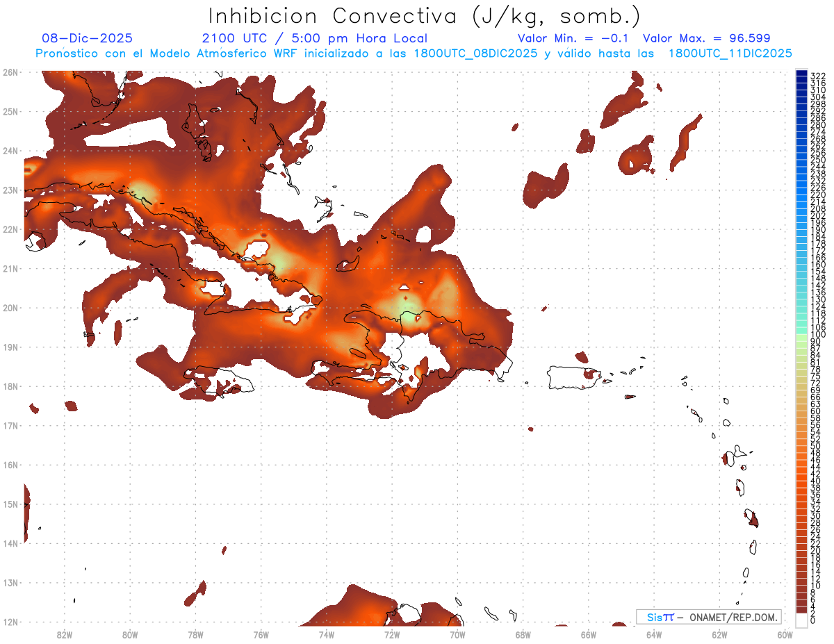834x644 pixels.
Task: Click the '322' colorbar value
Action: pyautogui.click(x=817, y=76)
